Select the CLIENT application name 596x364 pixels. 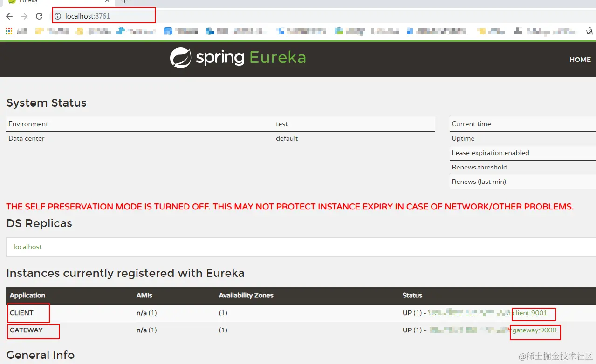[21, 313]
